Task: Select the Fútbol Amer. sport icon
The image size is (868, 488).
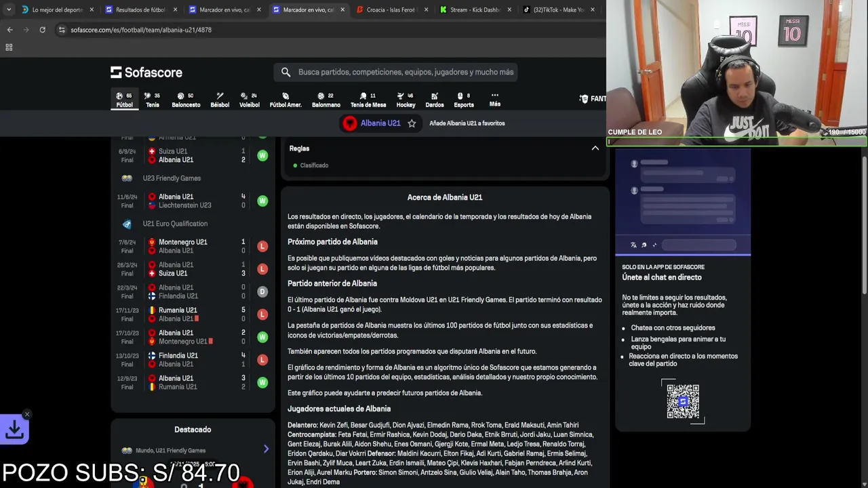Action: click(x=285, y=100)
